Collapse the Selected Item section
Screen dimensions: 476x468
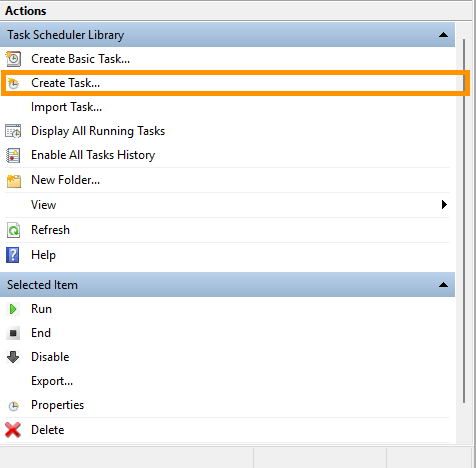(443, 285)
